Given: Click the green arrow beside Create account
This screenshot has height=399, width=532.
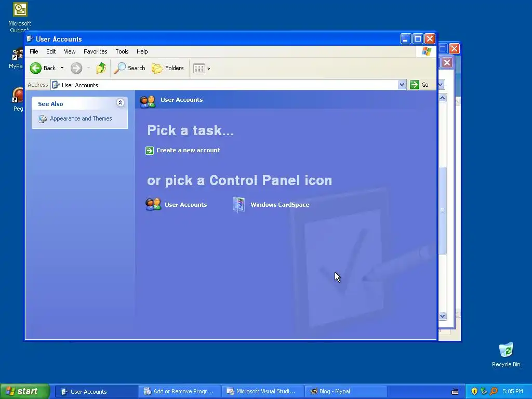Looking at the screenshot, I should [150, 150].
